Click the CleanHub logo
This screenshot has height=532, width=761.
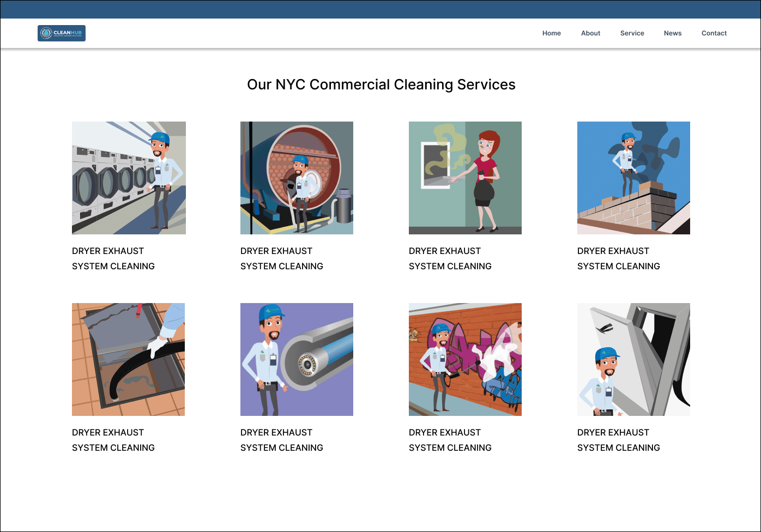62,33
